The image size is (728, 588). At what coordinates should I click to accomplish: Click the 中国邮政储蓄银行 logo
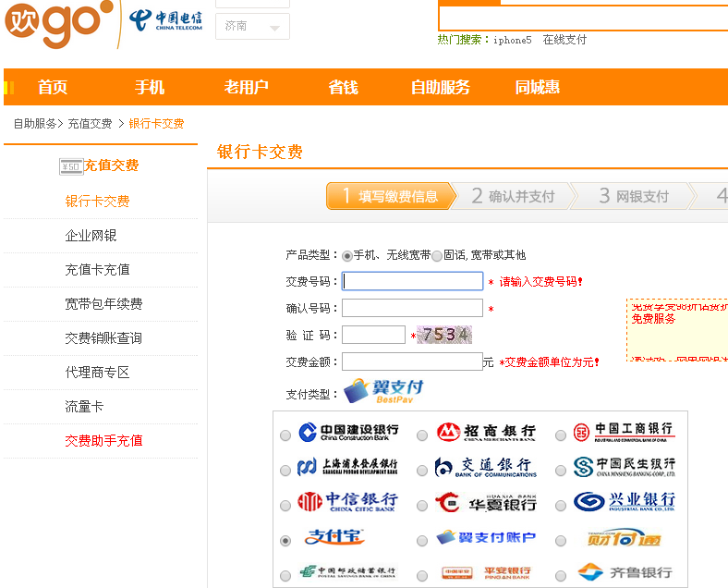347,571
